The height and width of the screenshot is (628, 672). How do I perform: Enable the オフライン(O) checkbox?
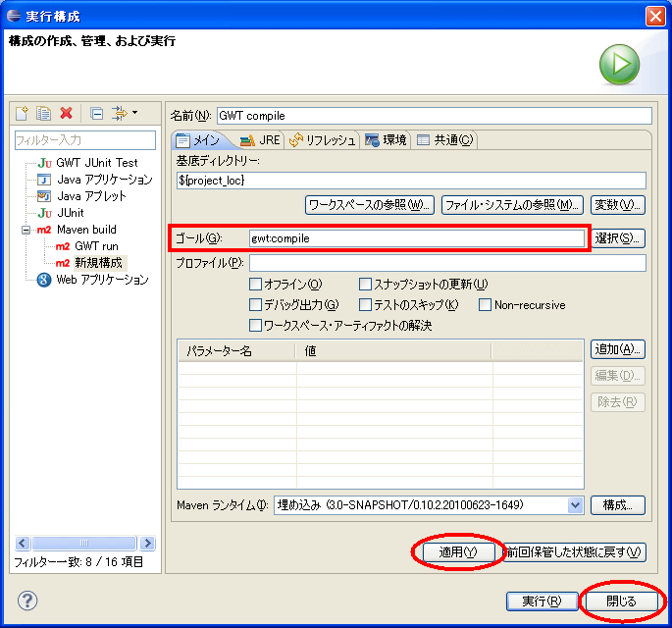255,285
